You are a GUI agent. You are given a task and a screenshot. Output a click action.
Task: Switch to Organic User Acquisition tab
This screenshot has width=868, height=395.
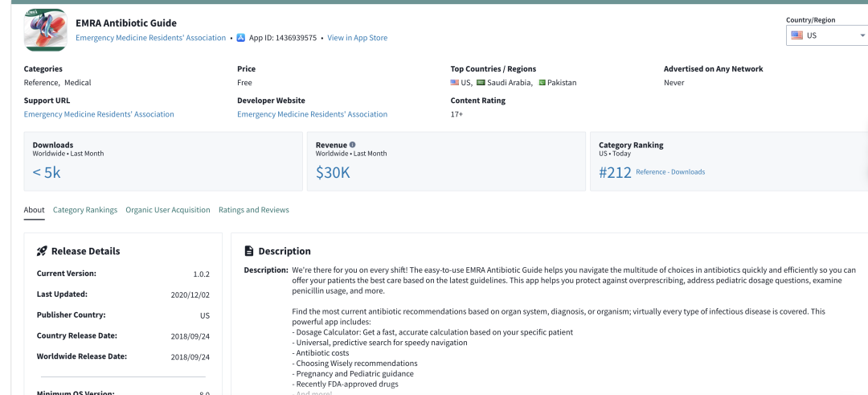pyautogui.click(x=168, y=210)
